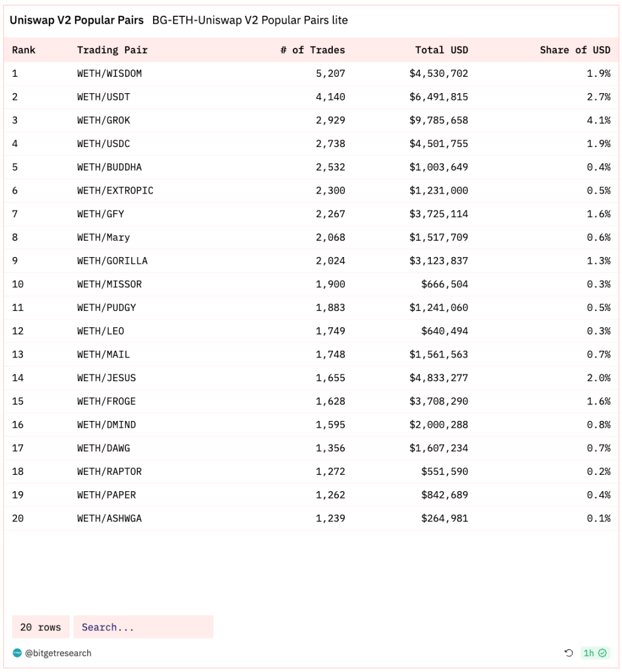
Task: Sort by Share of USD header
Action: (575, 50)
